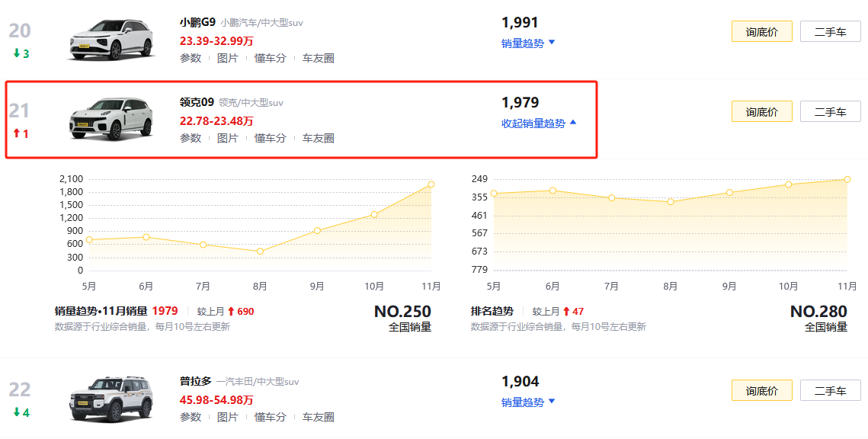This screenshot has height=439, width=868.
Task: Click rank number 20
Action: pos(19,31)
